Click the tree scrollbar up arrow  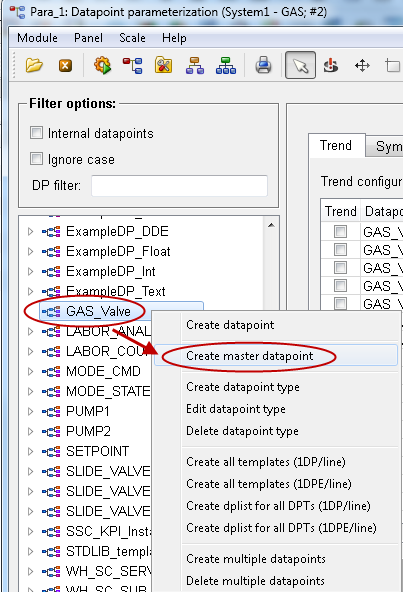point(271,225)
